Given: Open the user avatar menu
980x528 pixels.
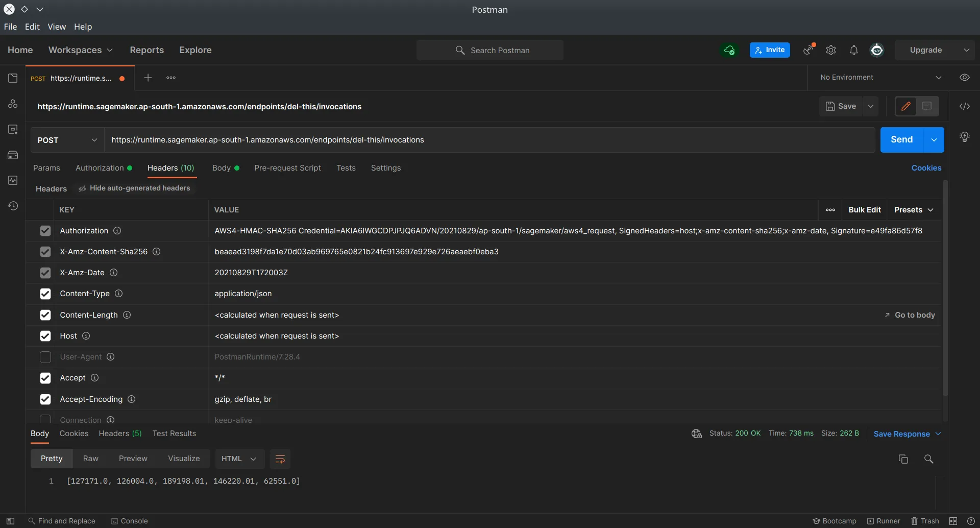Looking at the screenshot, I should pyautogui.click(x=877, y=50).
